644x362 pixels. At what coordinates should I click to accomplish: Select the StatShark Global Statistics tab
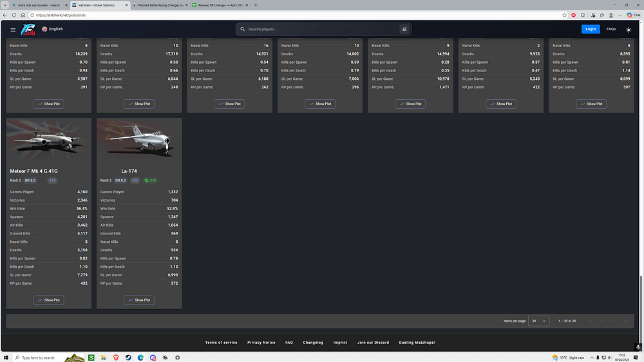[x=99, y=5]
